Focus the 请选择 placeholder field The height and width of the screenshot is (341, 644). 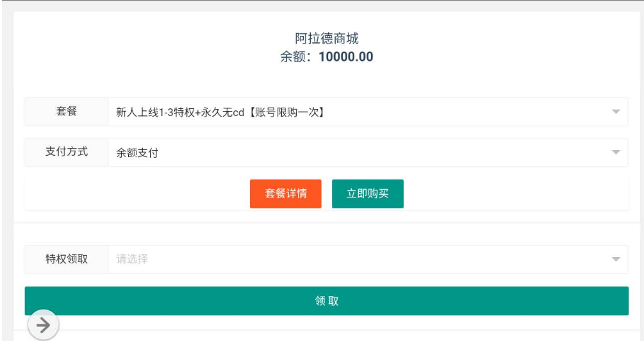(x=133, y=260)
